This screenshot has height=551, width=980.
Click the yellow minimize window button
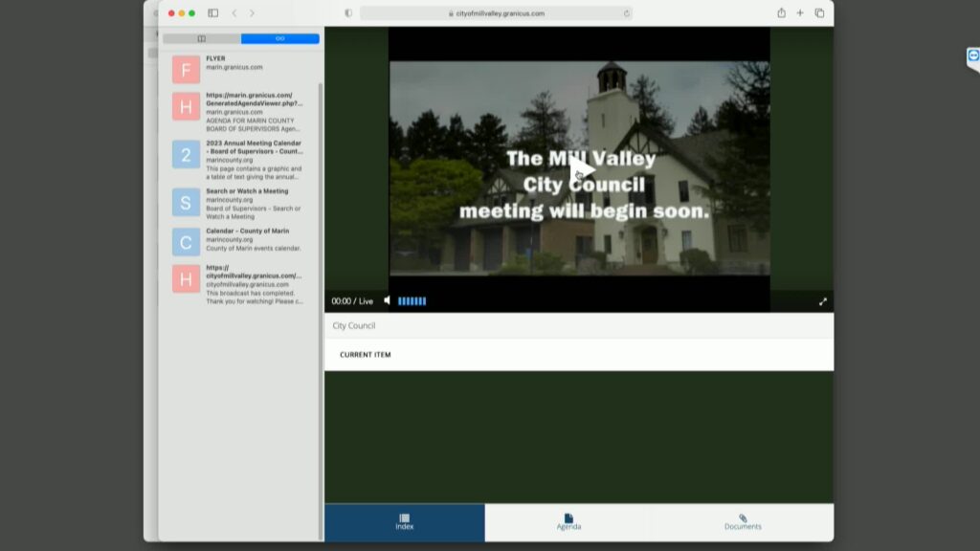181,13
